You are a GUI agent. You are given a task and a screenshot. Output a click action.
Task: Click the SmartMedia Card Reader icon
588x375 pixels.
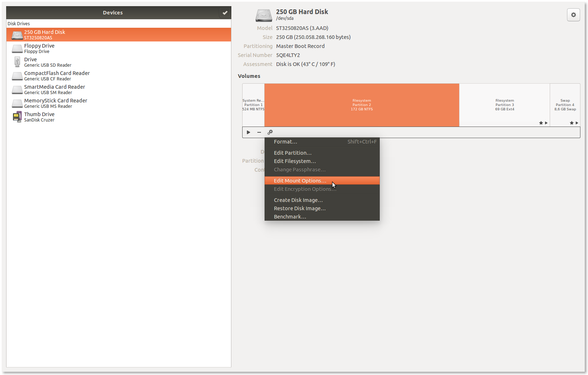coord(17,90)
